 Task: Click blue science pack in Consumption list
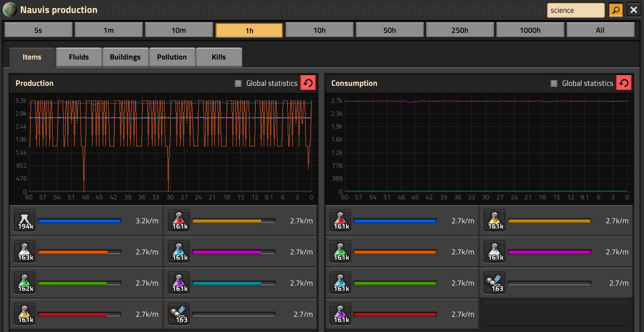tap(340, 283)
